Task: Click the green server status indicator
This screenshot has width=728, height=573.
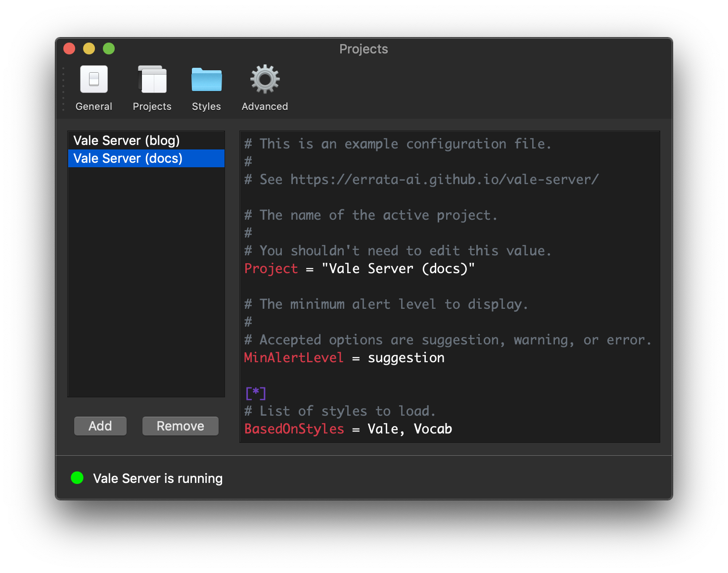Action: click(77, 478)
